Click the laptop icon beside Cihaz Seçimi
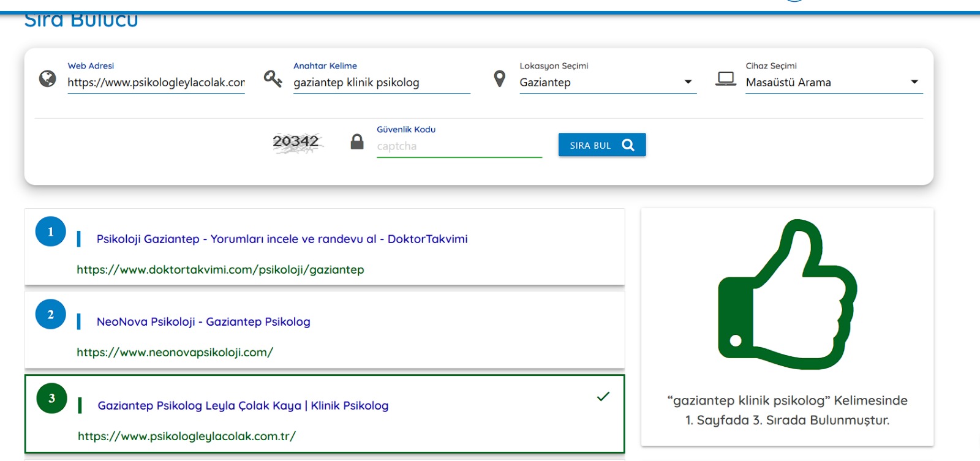This screenshot has width=980, height=461. click(726, 79)
